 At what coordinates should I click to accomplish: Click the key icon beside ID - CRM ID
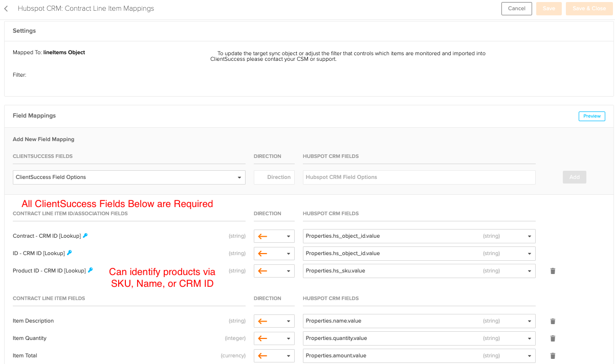point(69,253)
